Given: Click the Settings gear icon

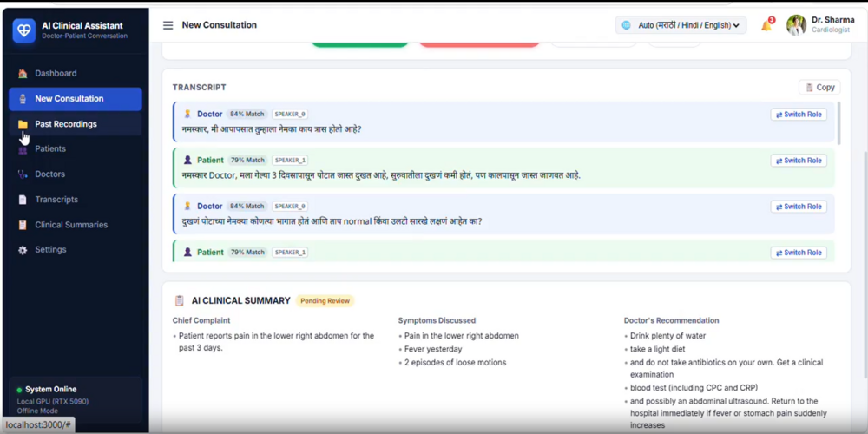Looking at the screenshot, I should point(23,250).
